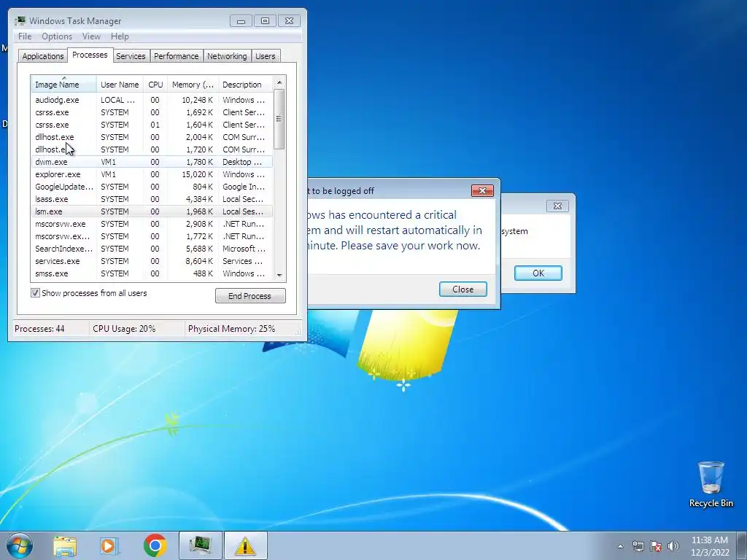Switch to the Services tab
Screen dimensions: 747x560
(x=131, y=56)
